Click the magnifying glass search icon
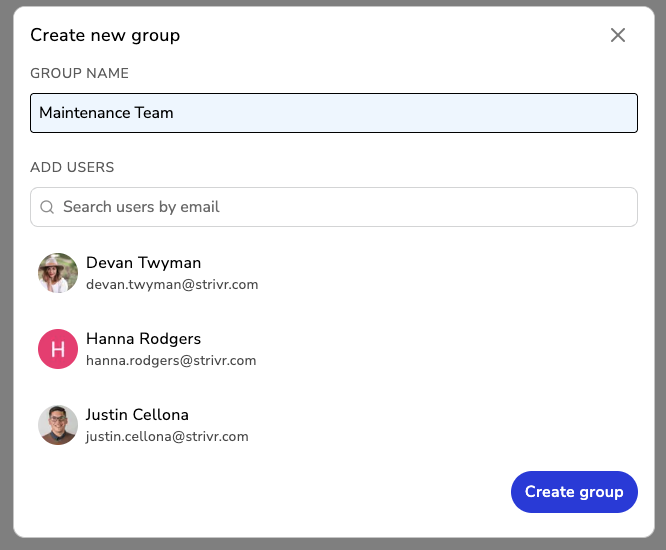666x550 pixels. tap(47, 207)
